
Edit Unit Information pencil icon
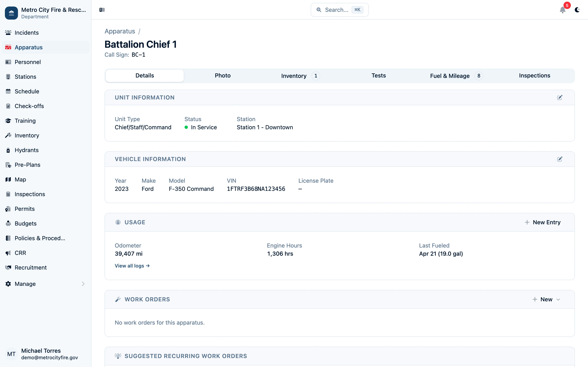[560, 98]
